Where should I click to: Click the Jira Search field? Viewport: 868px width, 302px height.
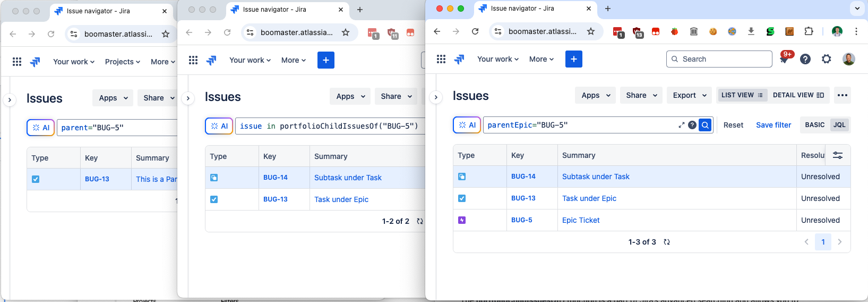[x=719, y=59]
